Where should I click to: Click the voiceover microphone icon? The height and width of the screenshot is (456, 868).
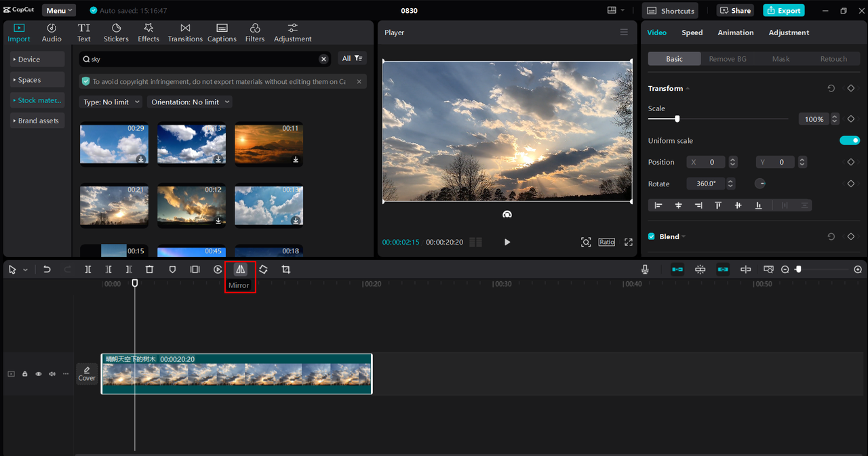[x=645, y=269]
